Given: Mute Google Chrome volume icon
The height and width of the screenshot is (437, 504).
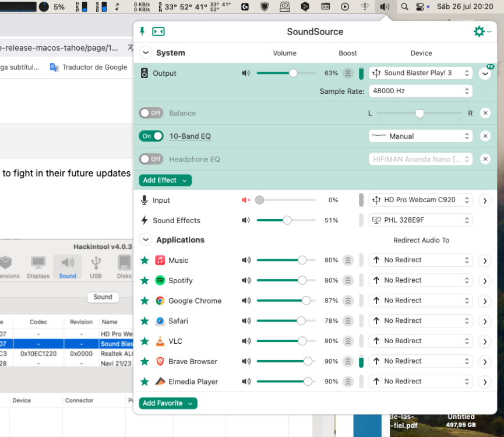Looking at the screenshot, I should pyautogui.click(x=246, y=301).
